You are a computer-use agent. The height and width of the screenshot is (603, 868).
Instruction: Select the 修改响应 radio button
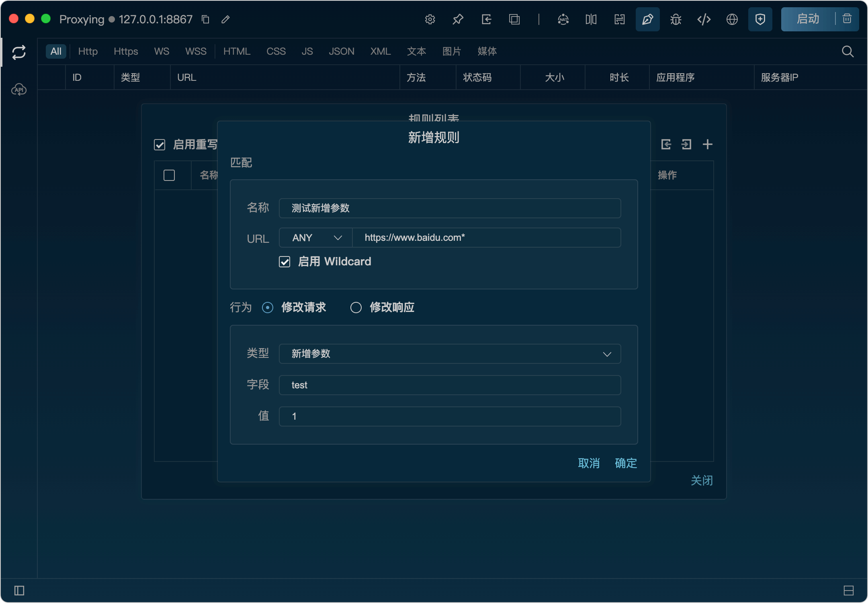(x=356, y=308)
